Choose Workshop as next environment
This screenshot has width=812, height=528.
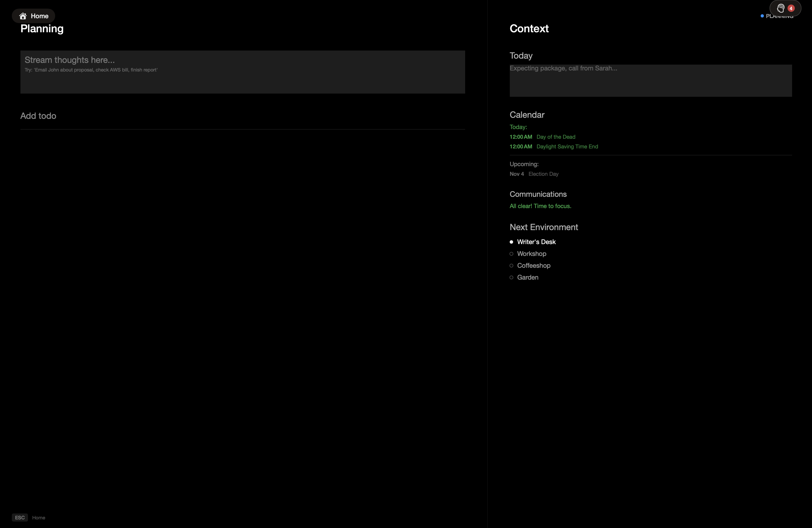tap(531, 254)
